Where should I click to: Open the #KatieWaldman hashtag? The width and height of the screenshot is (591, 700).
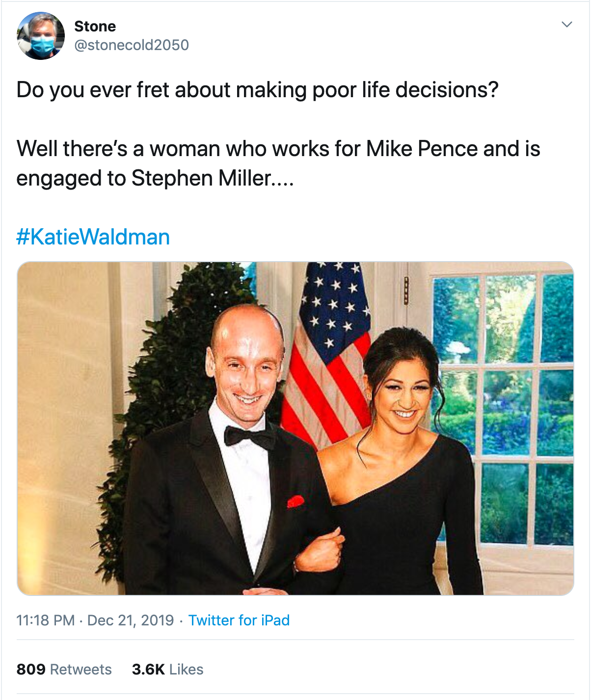point(93,237)
